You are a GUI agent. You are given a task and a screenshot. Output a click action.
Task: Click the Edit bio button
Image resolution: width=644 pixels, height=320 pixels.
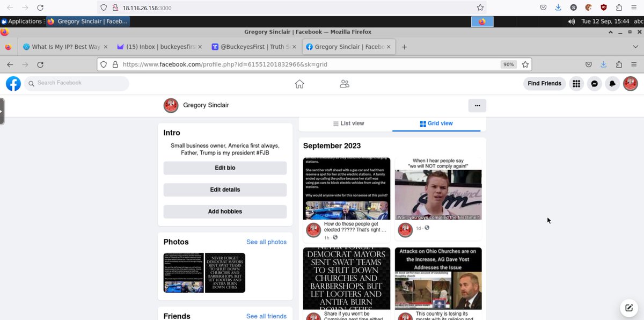click(x=225, y=168)
